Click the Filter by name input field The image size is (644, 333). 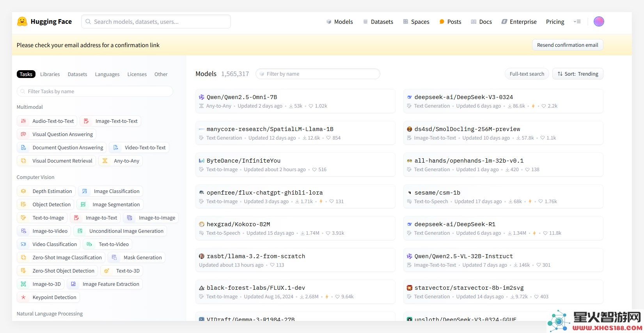(318, 74)
